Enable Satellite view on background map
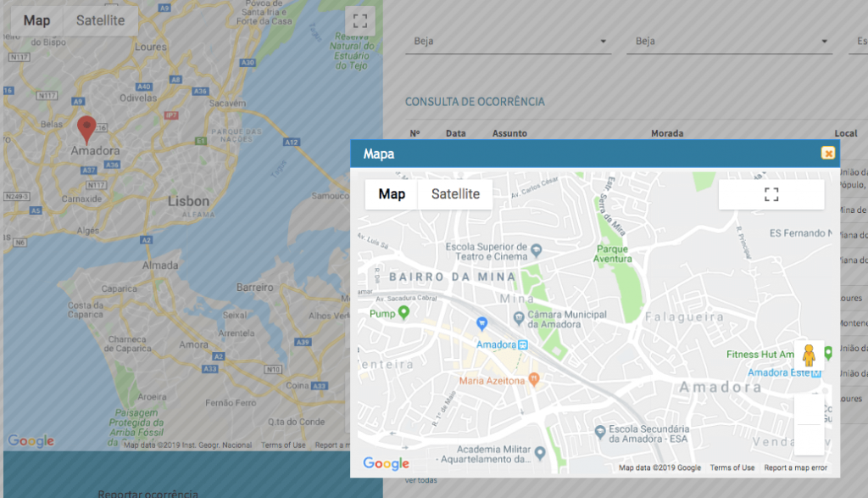This screenshot has height=498, width=868. click(100, 20)
